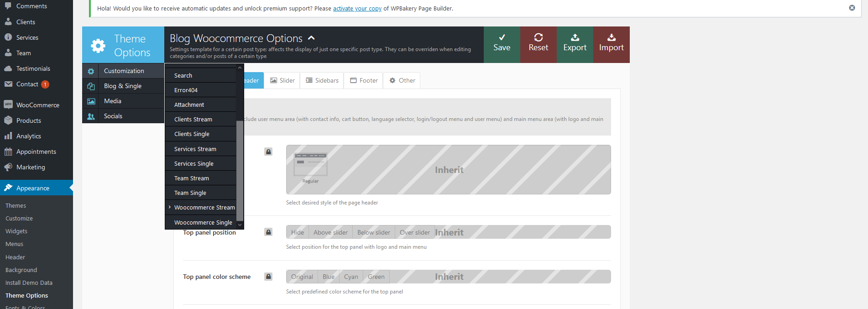
Task: Click the Media image icon
Action: click(x=91, y=101)
